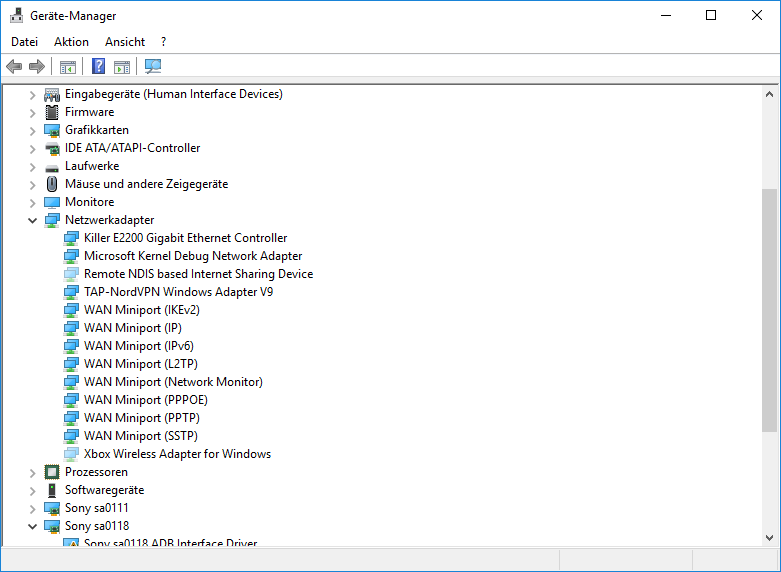Screen dimensions: 781x572
Task: Select Remote NDIS based Internet Sharing Device text
Action: click(198, 274)
